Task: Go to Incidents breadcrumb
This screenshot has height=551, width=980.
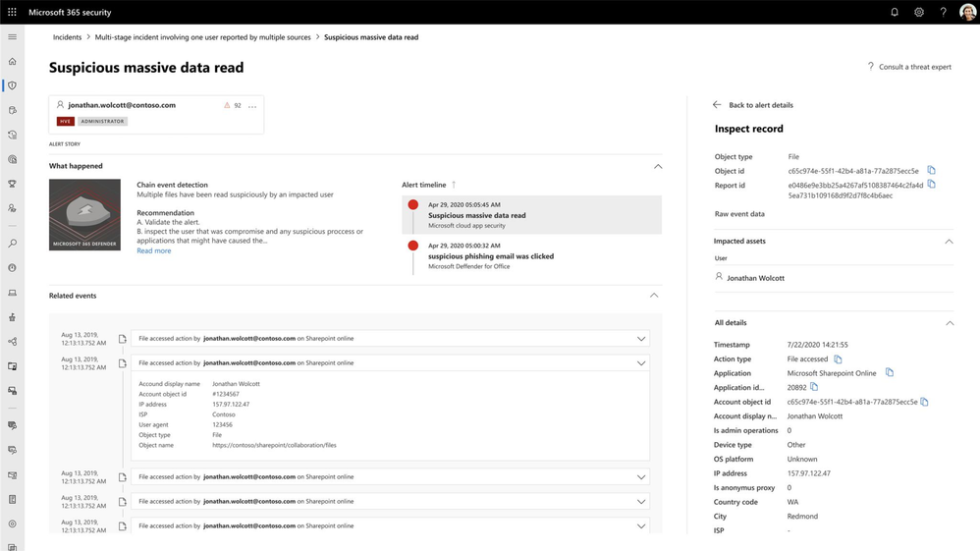Action: 67,37
